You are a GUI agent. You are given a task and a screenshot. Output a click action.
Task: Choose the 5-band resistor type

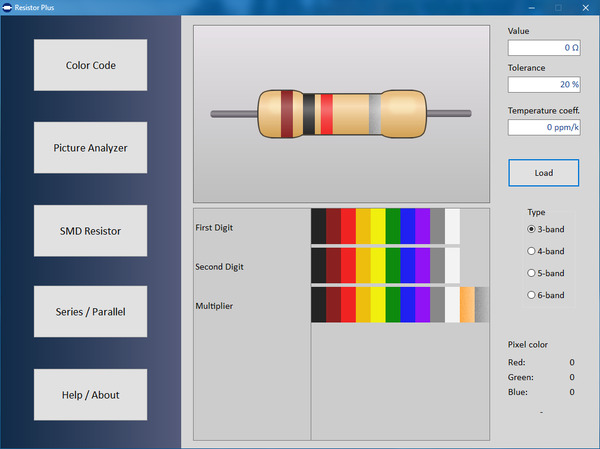532,273
